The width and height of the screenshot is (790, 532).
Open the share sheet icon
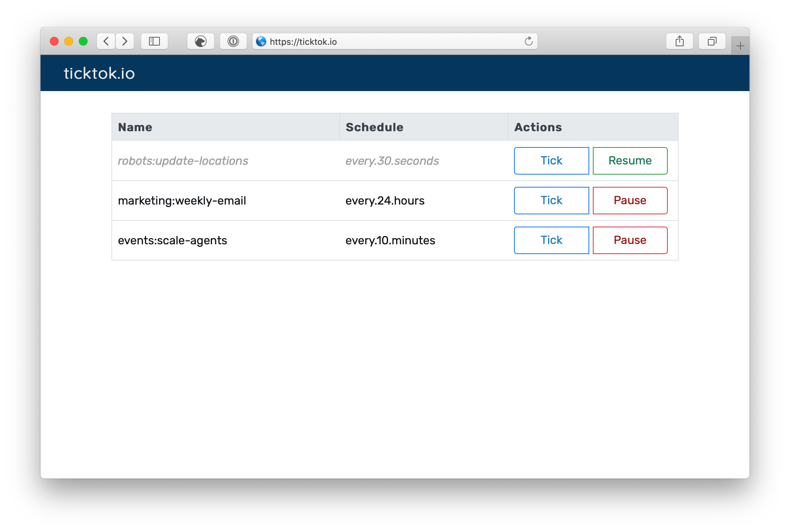click(x=680, y=41)
